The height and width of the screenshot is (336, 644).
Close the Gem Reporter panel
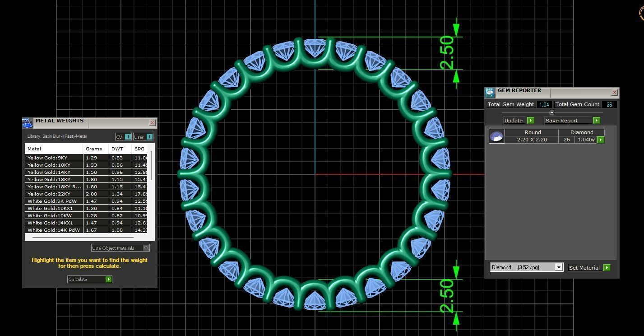614,92
